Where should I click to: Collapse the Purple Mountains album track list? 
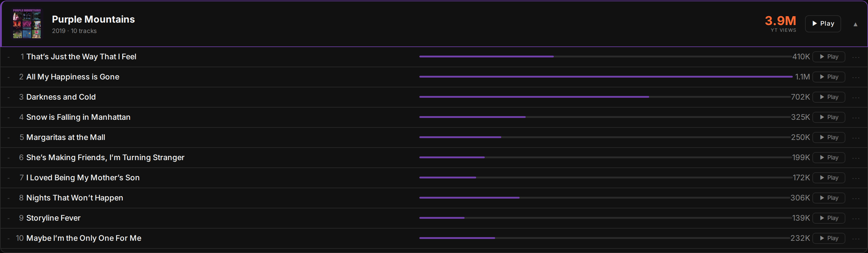point(855,24)
